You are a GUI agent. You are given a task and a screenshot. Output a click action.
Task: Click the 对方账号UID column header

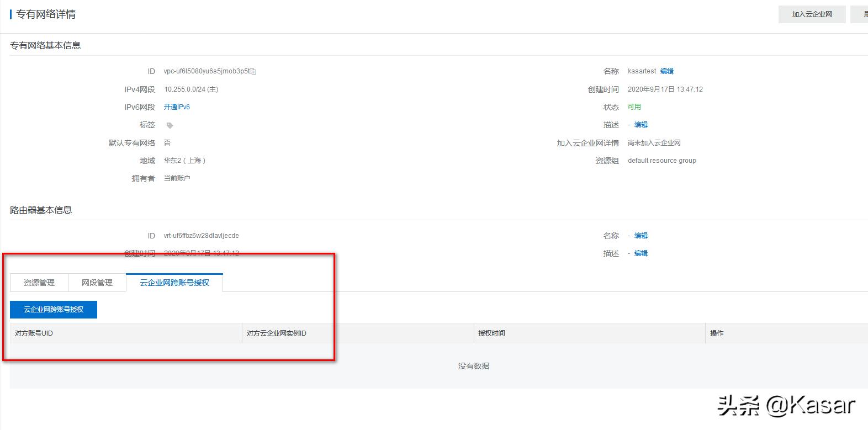pyautogui.click(x=34, y=333)
